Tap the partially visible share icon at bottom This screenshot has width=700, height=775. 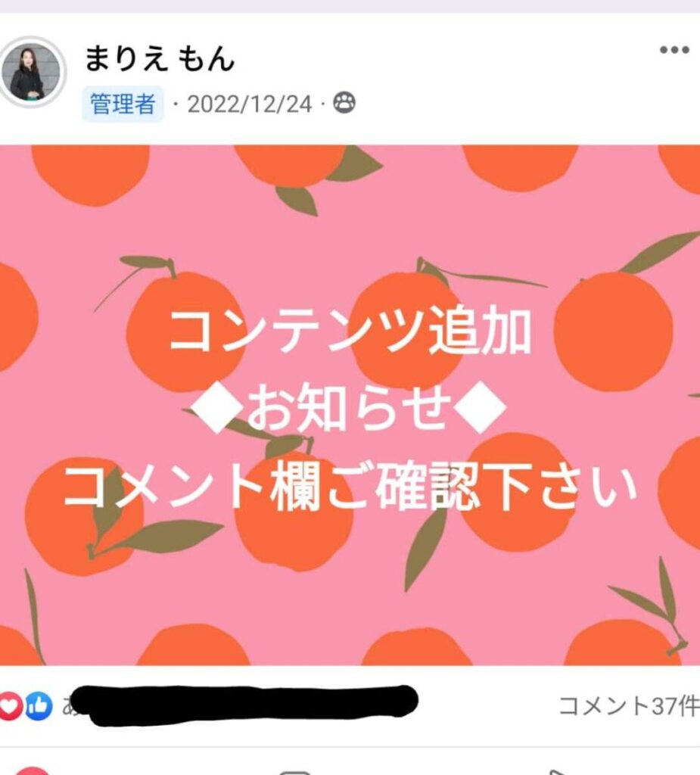pyautogui.click(x=556, y=773)
